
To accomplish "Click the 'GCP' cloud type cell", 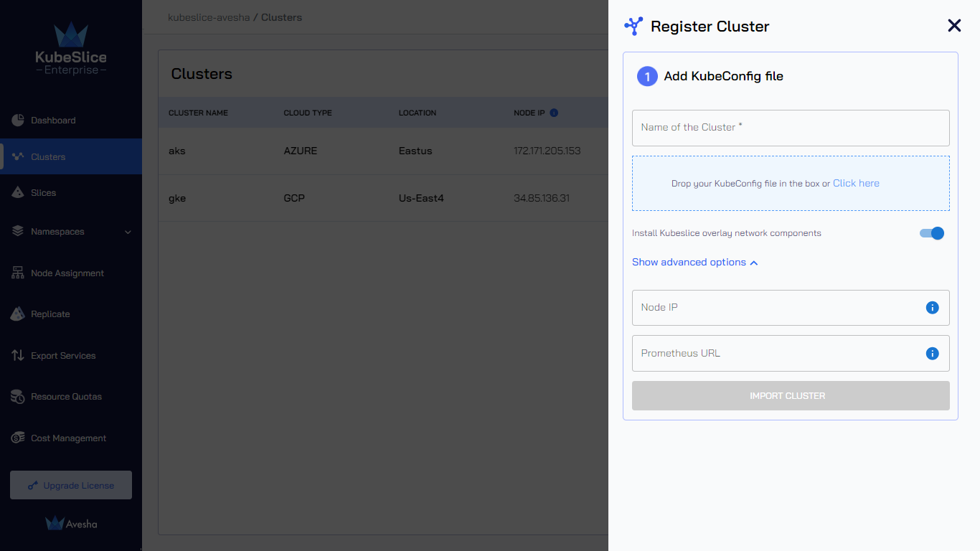I will point(294,198).
